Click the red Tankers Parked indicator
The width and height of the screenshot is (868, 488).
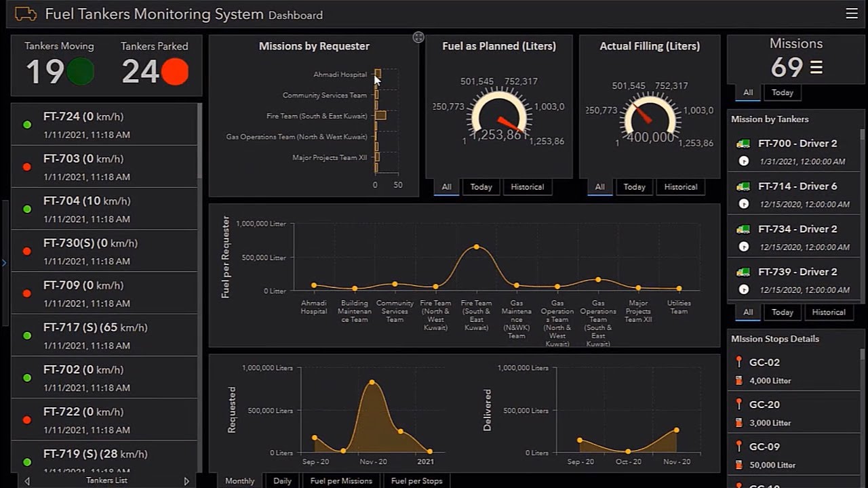tap(175, 72)
